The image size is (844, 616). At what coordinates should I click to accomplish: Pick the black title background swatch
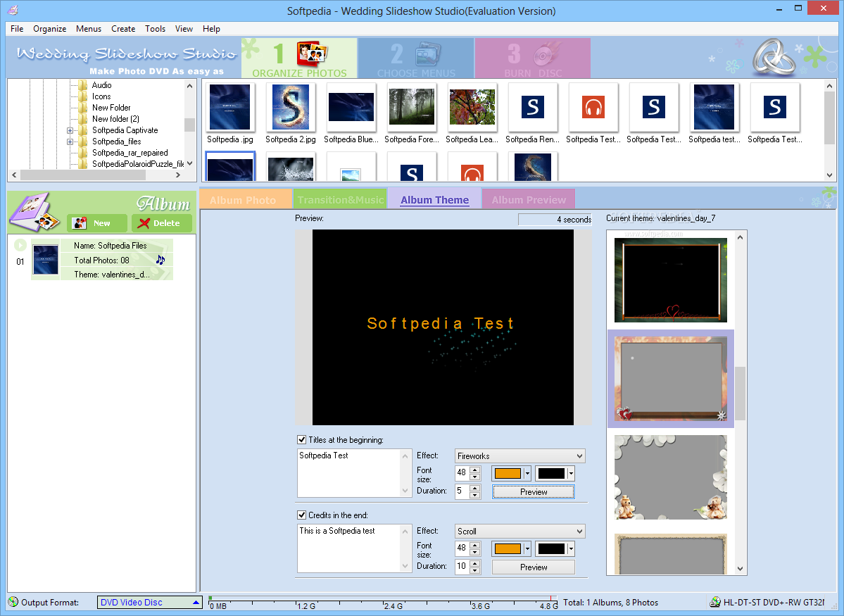(551, 473)
